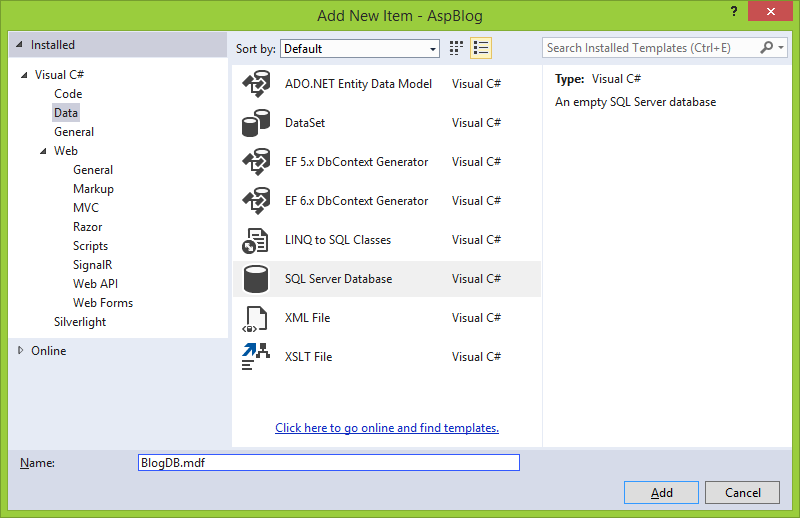Viewport: 800px width, 518px height.
Task: Choose the EF 5.x DbContext Generator icon
Action: point(256,162)
